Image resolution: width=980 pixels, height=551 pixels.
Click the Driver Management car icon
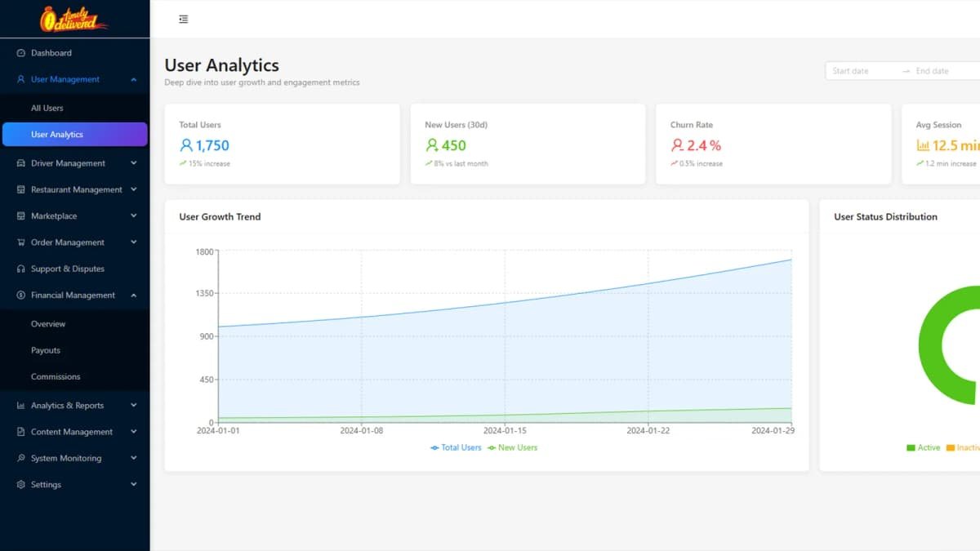tap(21, 163)
